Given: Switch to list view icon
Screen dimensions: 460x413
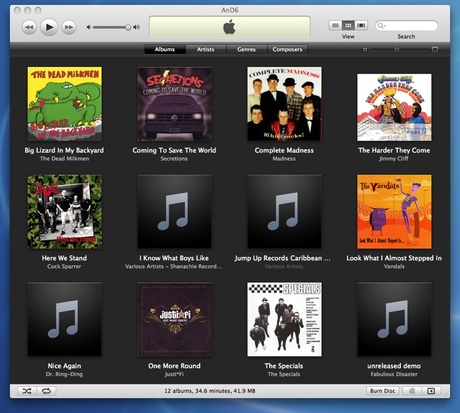Looking at the screenshot, I should tap(335, 25).
